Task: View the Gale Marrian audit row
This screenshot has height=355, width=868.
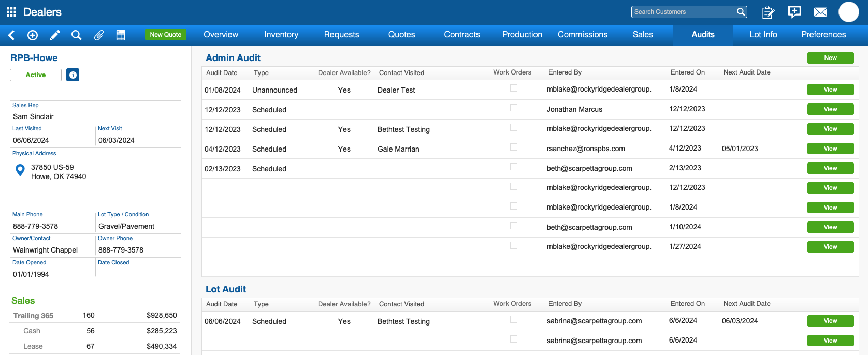Action: [830, 149]
